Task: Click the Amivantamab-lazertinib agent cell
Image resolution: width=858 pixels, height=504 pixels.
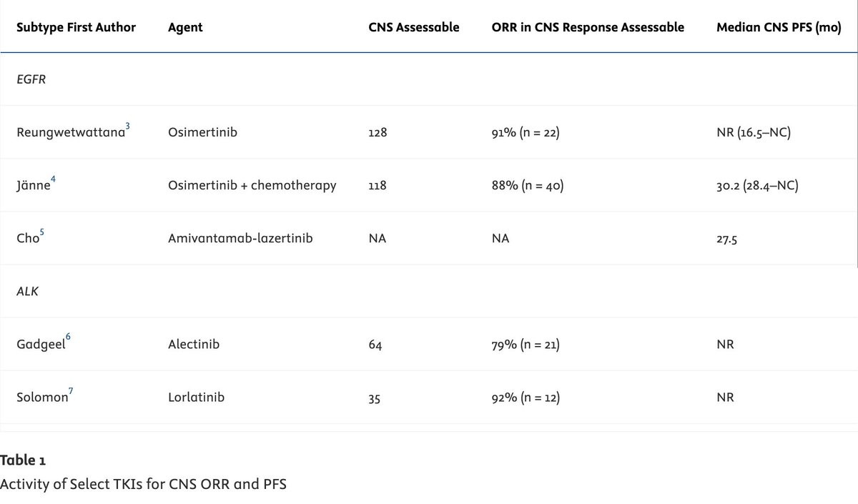Action: [240, 238]
